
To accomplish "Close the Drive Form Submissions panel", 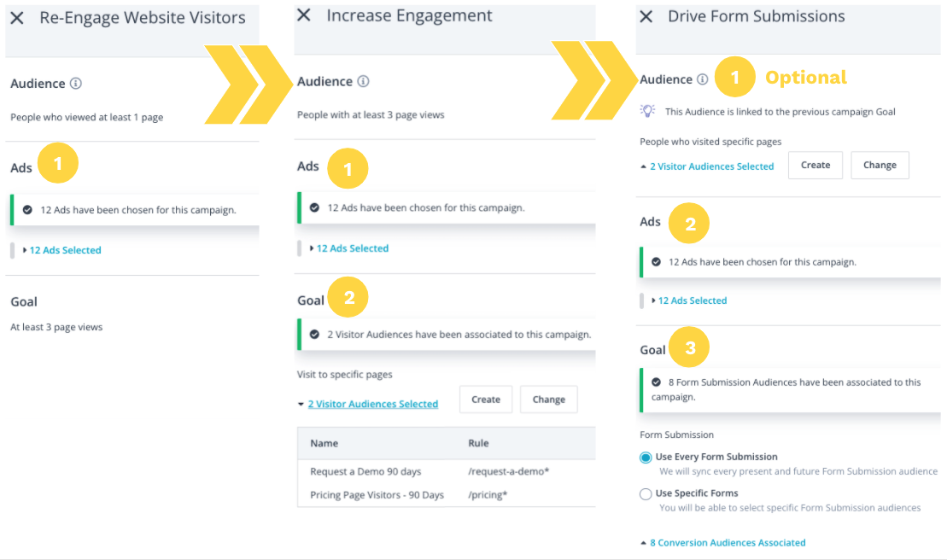I will click(646, 17).
